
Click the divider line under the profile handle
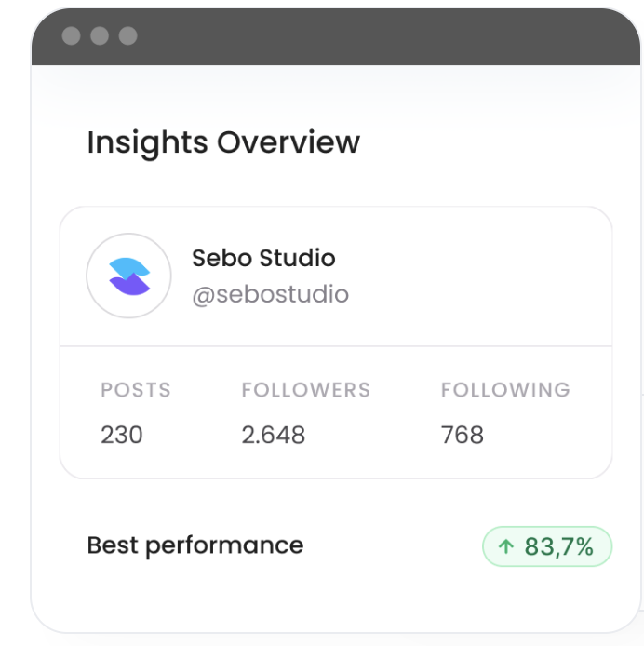click(x=335, y=346)
